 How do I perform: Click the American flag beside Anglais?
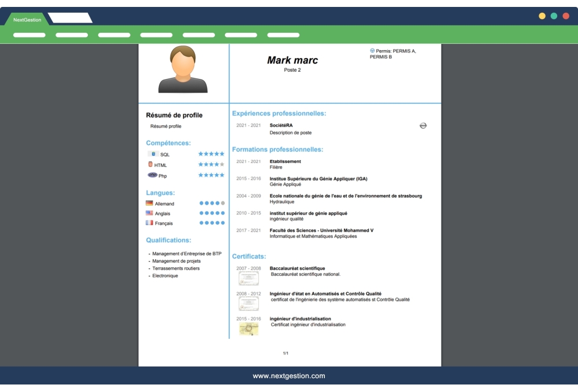click(x=149, y=213)
